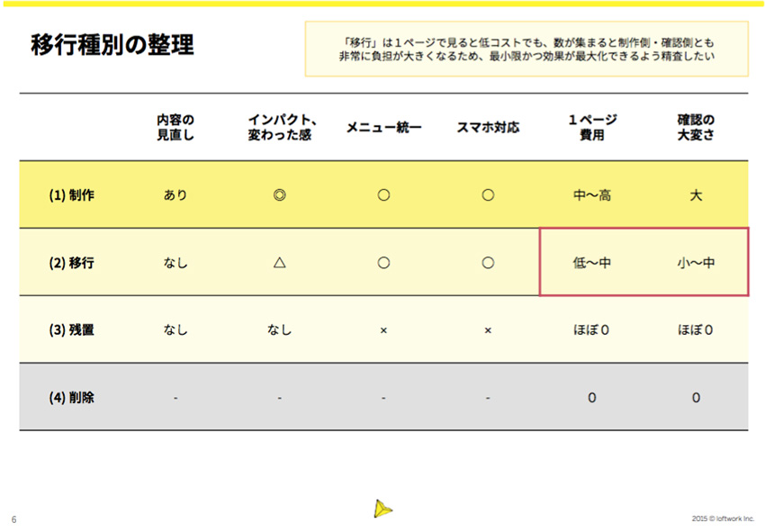
Task: Click the なし cell in the 移行 row
Action: pos(175,263)
